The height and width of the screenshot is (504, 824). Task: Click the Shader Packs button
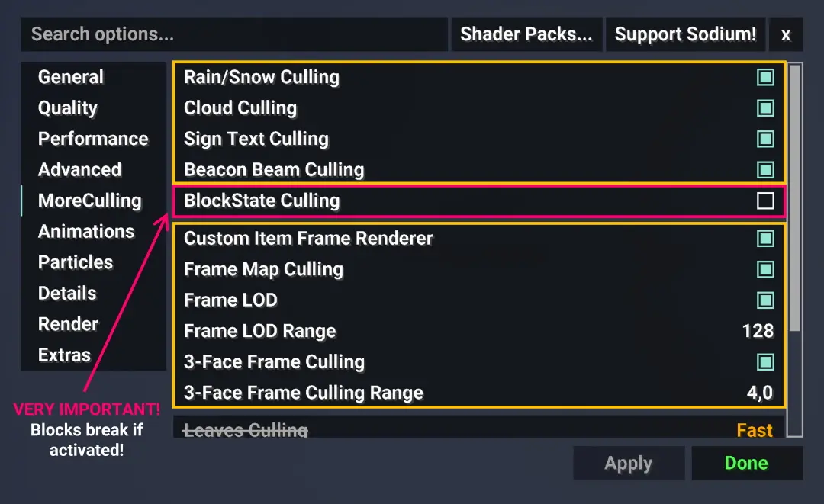tap(526, 34)
